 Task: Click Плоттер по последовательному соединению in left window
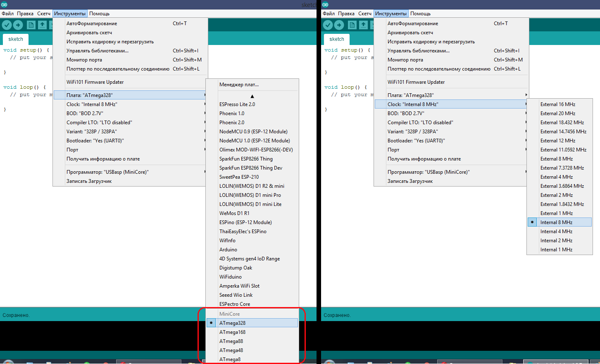tap(130, 69)
